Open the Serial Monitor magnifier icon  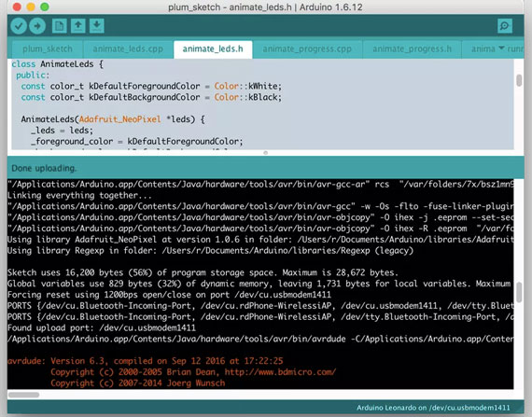point(505,26)
